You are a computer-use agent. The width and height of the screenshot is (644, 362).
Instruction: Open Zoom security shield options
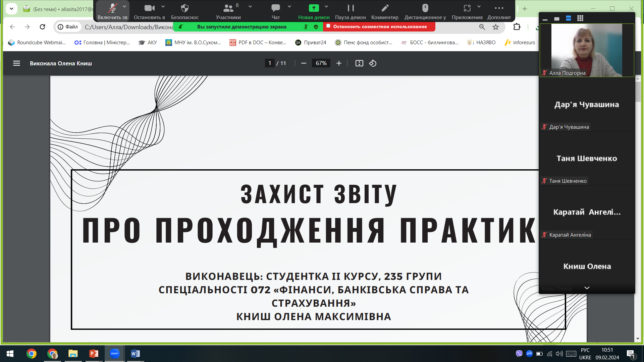point(185,11)
